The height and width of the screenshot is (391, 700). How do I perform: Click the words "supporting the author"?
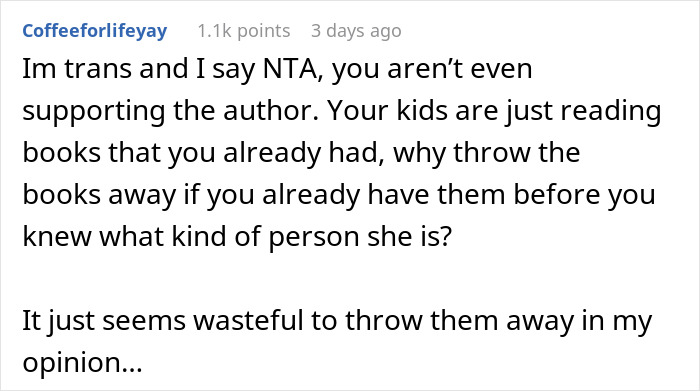171,111
